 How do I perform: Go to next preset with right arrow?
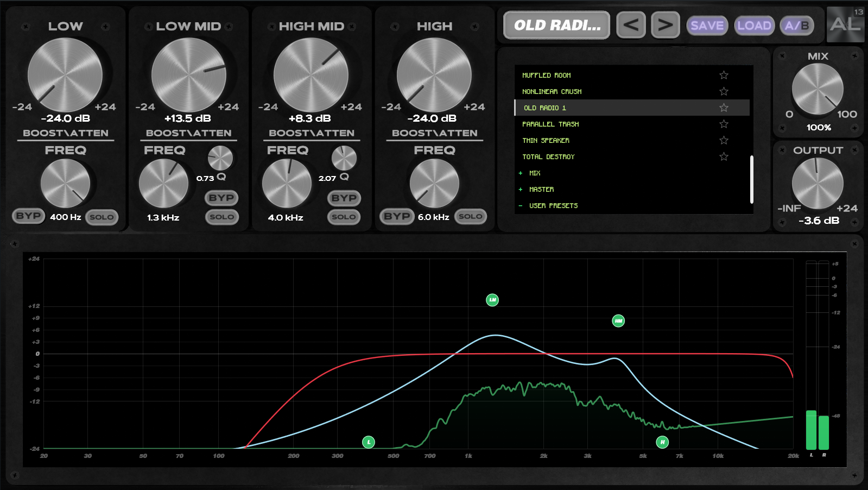coord(666,25)
